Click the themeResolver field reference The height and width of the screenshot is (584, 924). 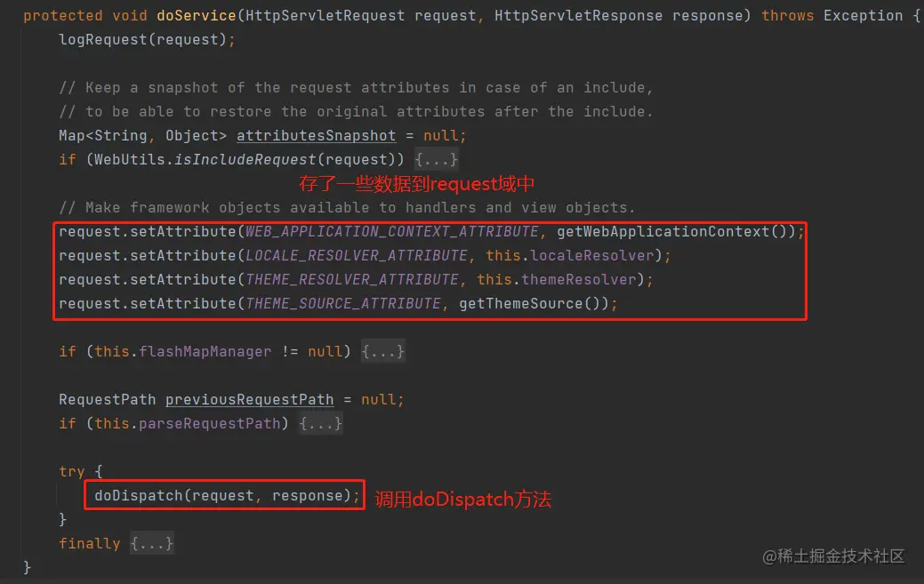(x=579, y=280)
